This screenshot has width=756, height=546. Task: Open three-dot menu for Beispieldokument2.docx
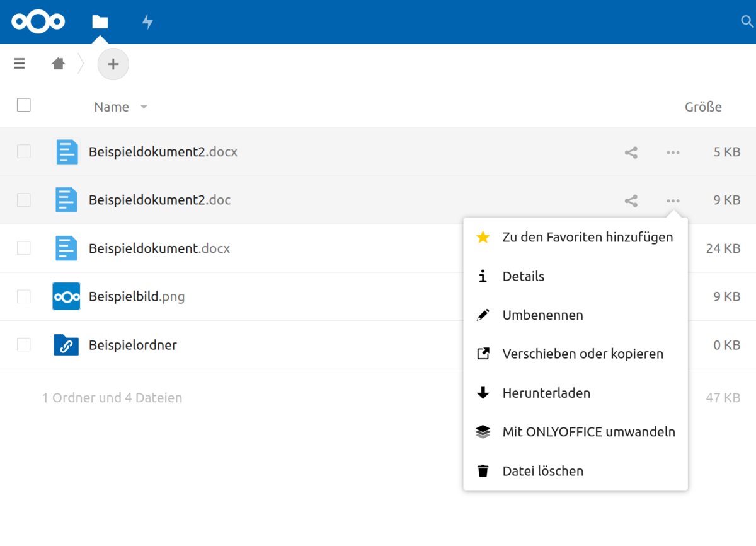[673, 153]
